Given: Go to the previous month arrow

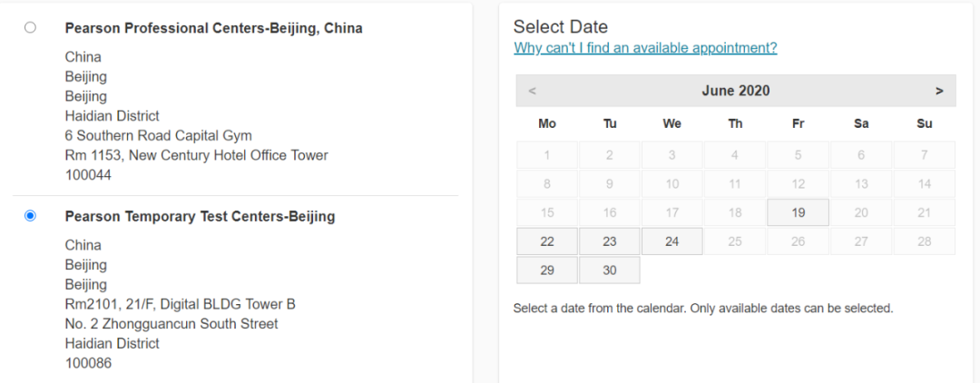Looking at the screenshot, I should click(x=532, y=91).
